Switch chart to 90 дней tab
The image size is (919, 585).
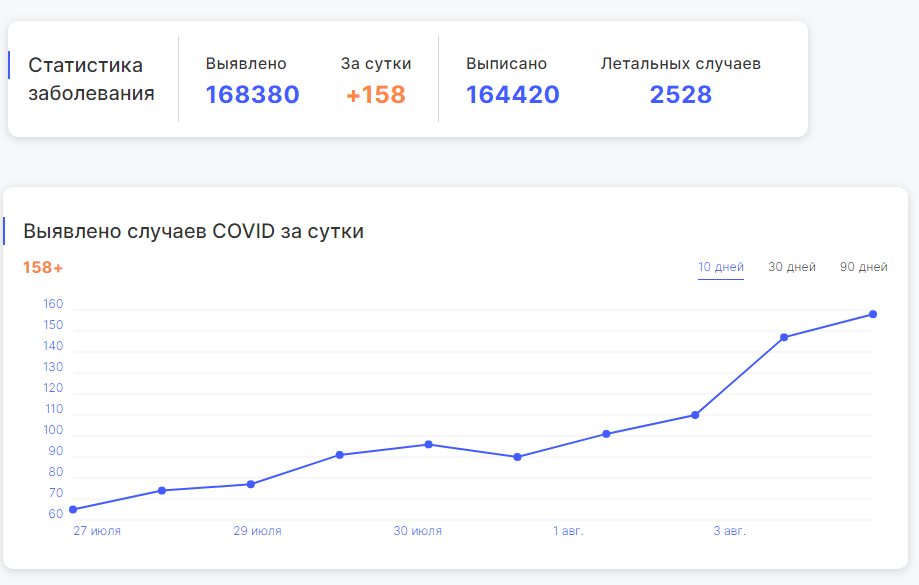863,267
